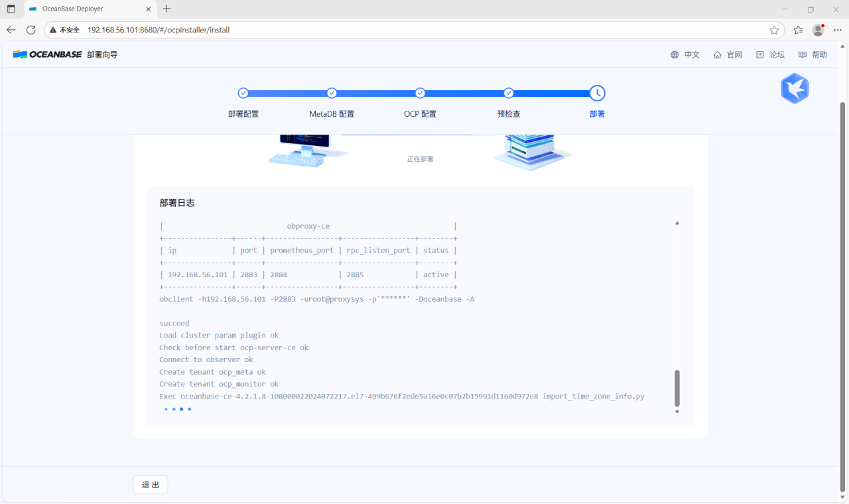849x504 pixels.
Task: Click the OCP 配置 step checkmark
Action: coord(420,94)
